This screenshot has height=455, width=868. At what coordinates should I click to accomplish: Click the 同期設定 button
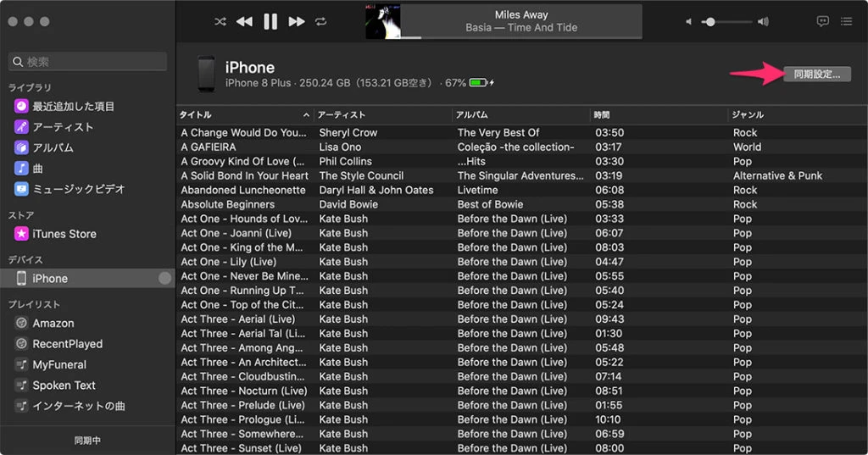pyautogui.click(x=816, y=74)
